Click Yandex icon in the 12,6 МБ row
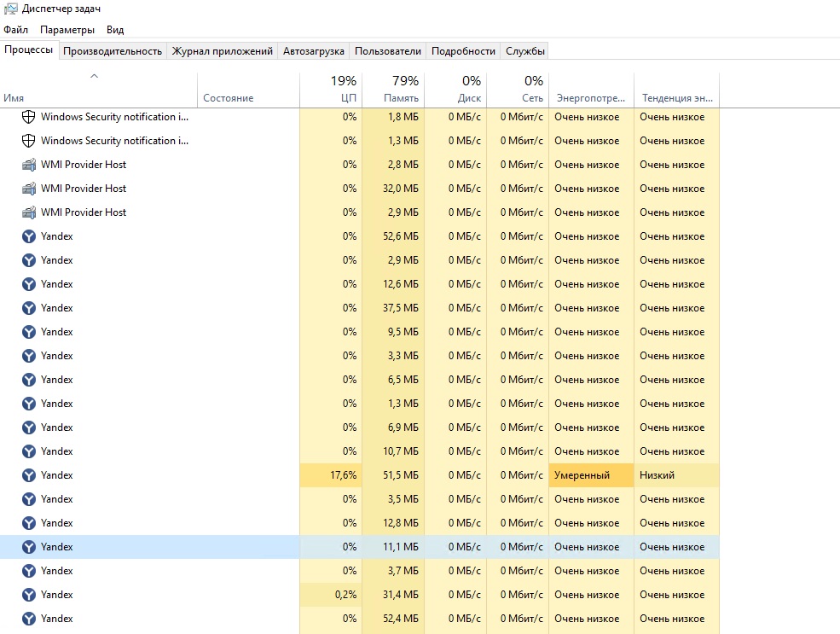This screenshot has width=840, height=634. click(28, 284)
